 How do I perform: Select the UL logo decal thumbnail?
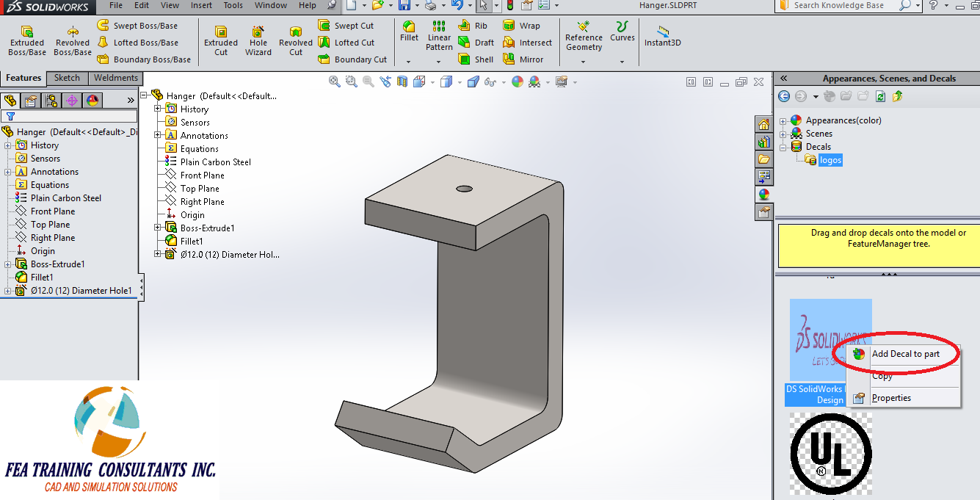[x=830, y=454]
